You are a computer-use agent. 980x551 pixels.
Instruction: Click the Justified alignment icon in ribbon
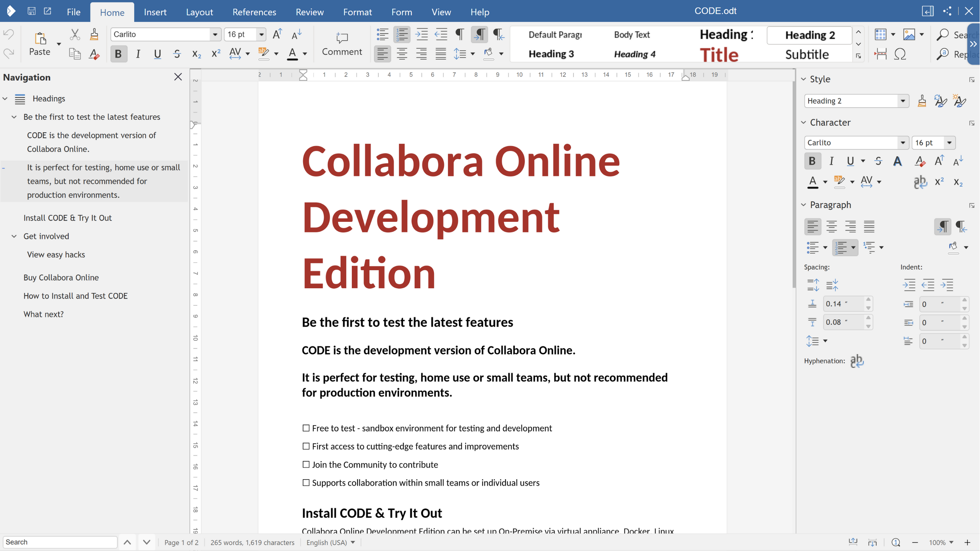pyautogui.click(x=440, y=54)
